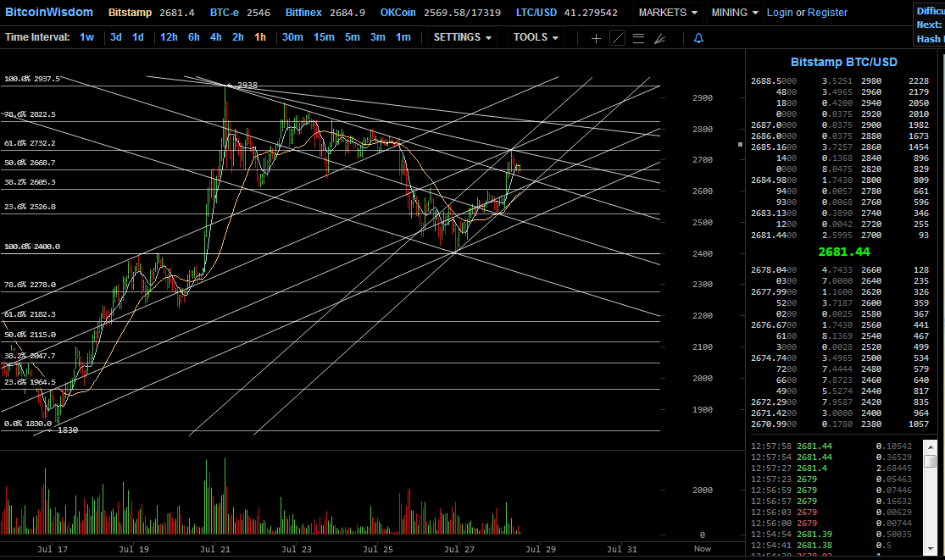Select the crosshair cursor tool
Image resolution: width=945 pixels, height=560 pixels.
(x=596, y=38)
